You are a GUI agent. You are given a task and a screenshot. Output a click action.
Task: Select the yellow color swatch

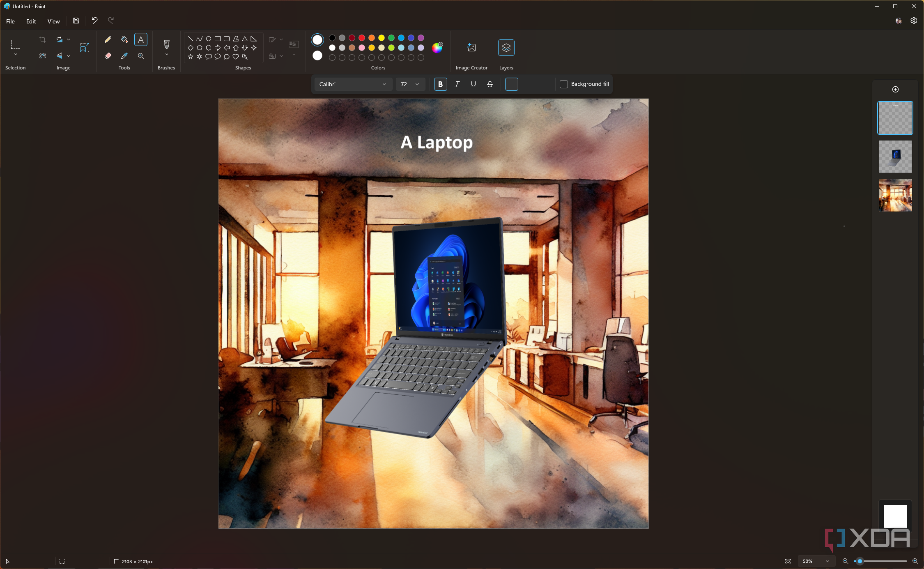tap(382, 38)
